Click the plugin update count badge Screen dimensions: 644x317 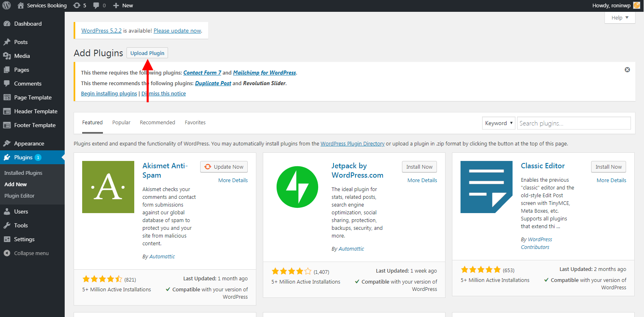pyautogui.click(x=38, y=157)
